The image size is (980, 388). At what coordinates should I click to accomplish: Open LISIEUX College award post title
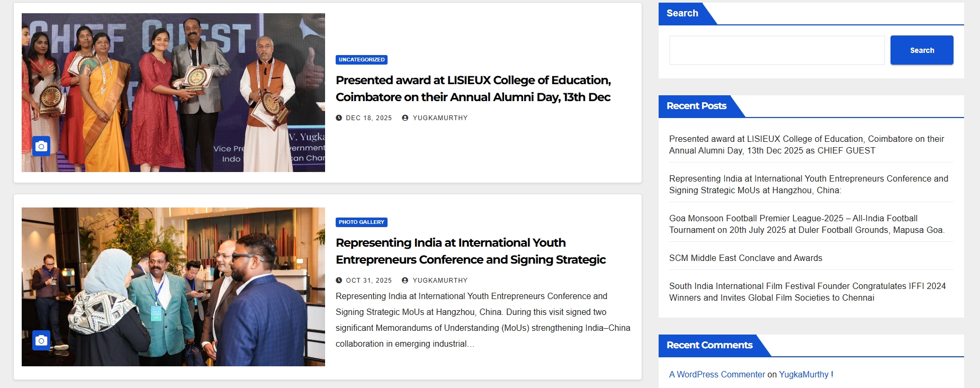[x=473, y=88]
